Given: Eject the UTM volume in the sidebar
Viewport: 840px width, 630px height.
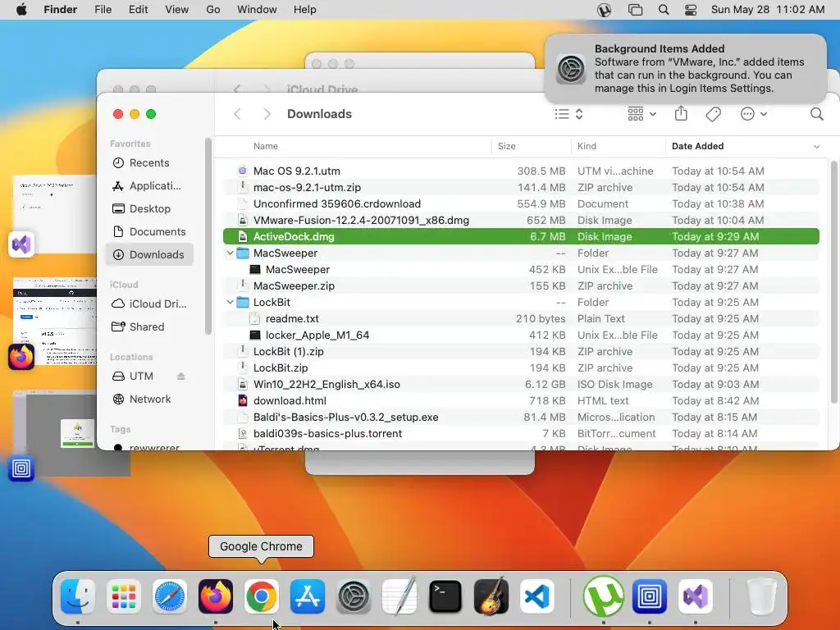Looking at the screenshot, I should 181,376.
